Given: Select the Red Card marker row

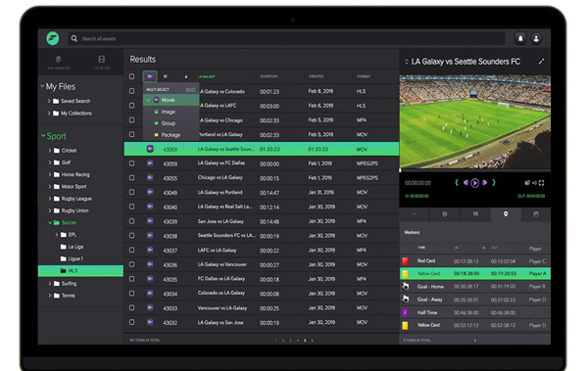Looking at the screenshot, I should (x=475, y=260).
